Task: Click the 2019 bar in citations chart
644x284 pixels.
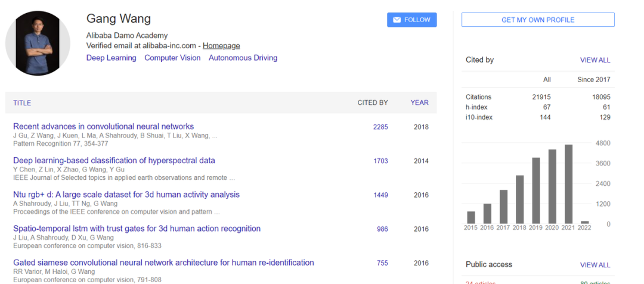Action: pyautogui.click(x=536, y=191)
